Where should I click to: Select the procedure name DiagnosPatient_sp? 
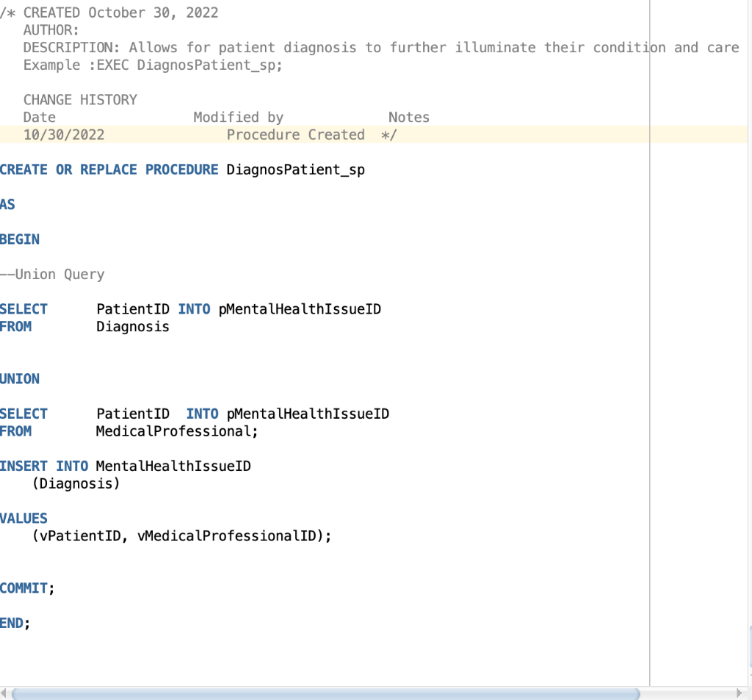(296, 170)
